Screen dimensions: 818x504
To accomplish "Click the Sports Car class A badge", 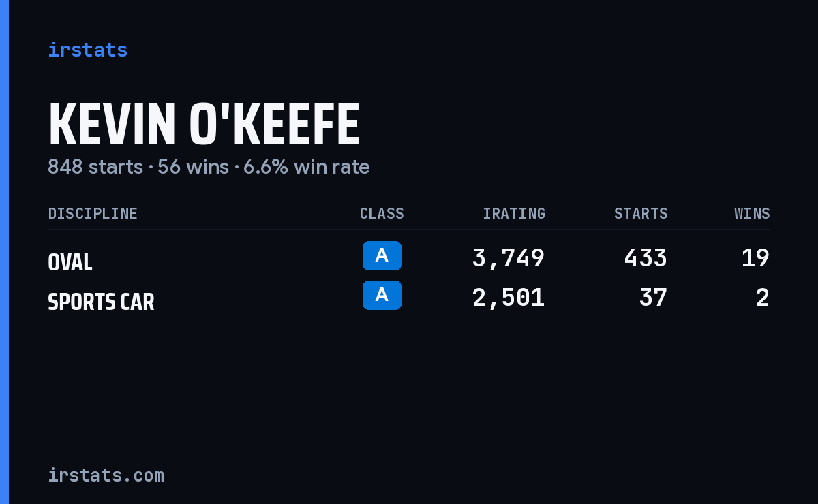I will pyautogui.click(x=382, y=295).
